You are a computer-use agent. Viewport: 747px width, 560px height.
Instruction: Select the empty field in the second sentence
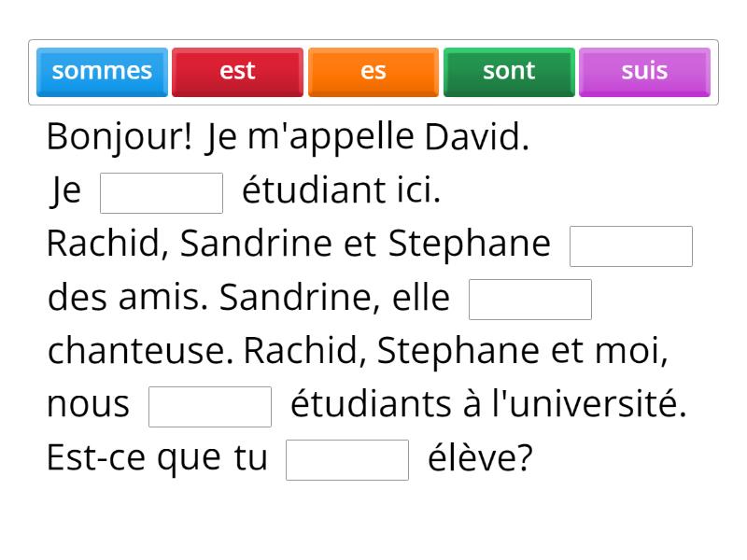[x=162, y=191]
